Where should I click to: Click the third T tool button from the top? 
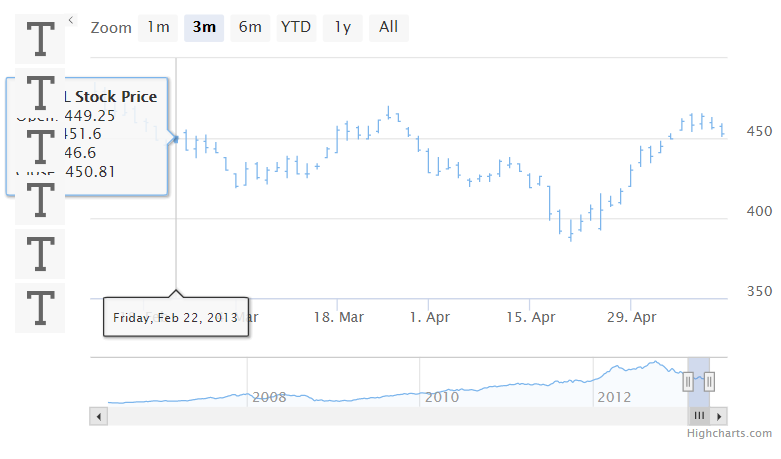pos(40,146)
